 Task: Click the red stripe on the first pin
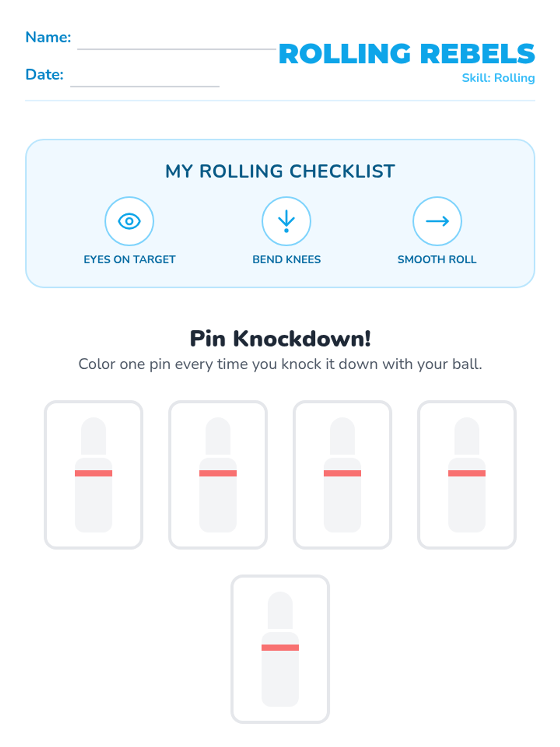tap(93, 473)
